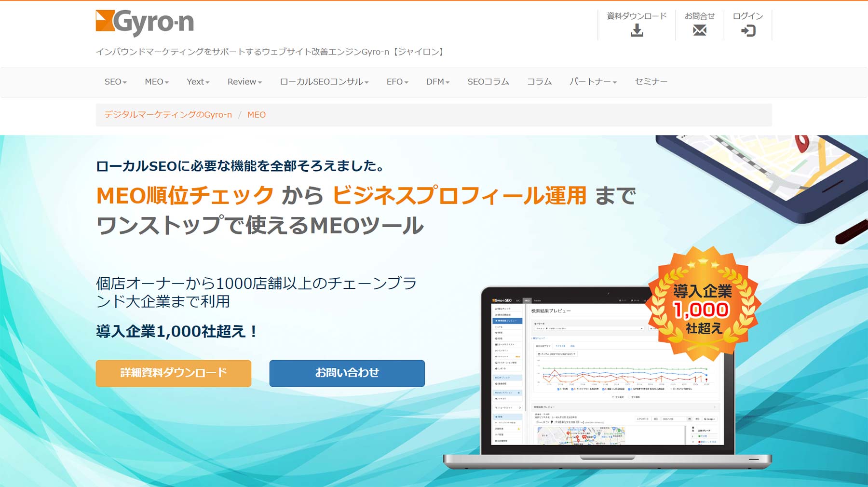Open the ログイン header link
Screen dimensions: 868x487
pyautogui.click(x=748, y=25)
